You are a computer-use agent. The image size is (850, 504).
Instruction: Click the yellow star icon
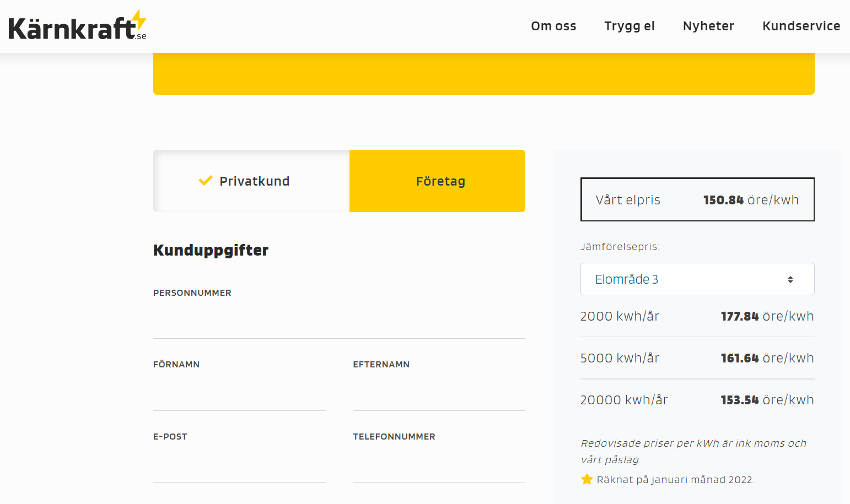587,479
